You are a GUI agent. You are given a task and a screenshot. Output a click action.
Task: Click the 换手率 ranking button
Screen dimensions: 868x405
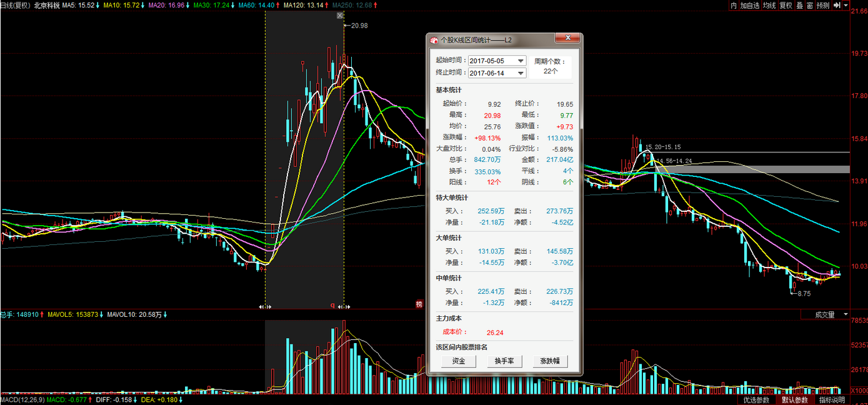pyautogui.click(x=504, y=361)
